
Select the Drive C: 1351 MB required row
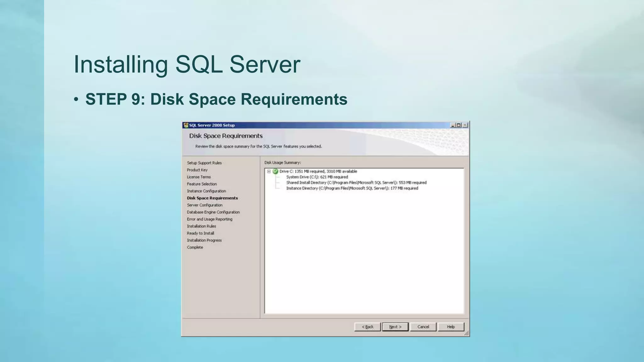pos(318,171)
